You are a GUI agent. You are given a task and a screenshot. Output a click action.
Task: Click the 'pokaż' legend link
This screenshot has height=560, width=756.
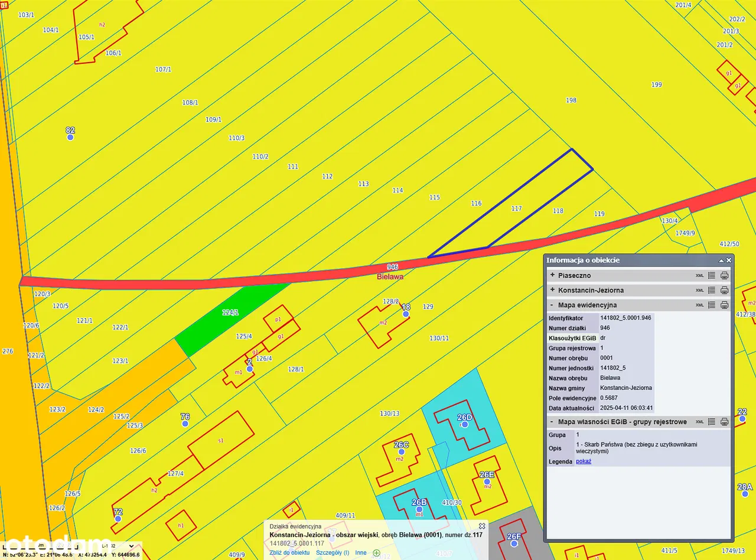tap(584, 461)
